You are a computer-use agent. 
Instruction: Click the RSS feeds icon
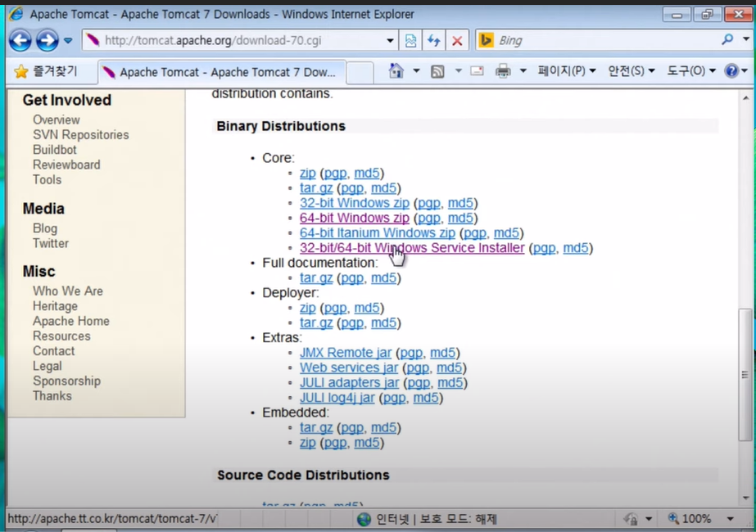pyautogui.click(x=437, y=71)
